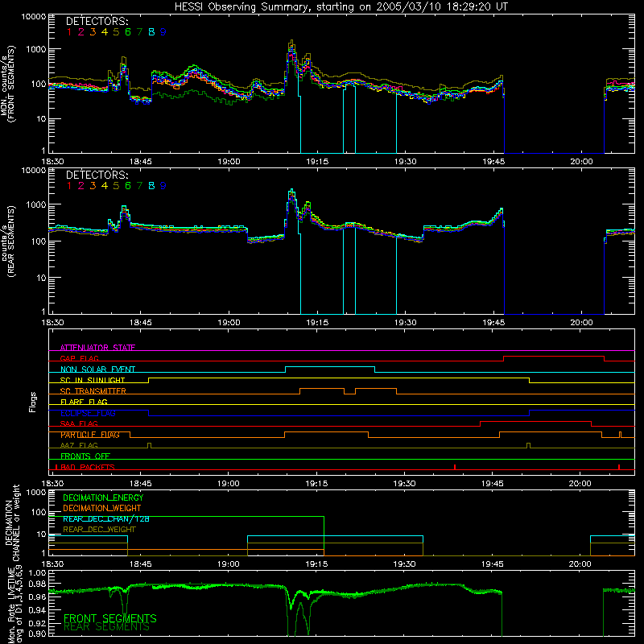Select magenta detector '2' in rear segments legend

(x=81, y=186)
